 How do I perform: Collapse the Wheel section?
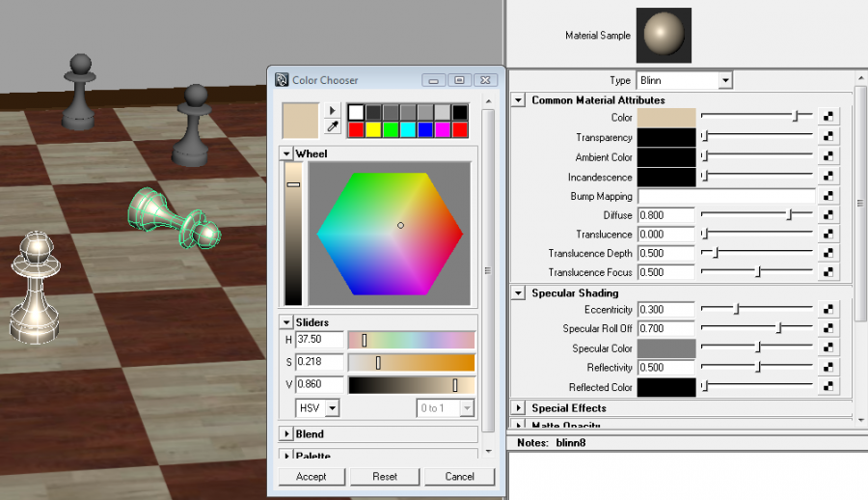pos(286,153)
